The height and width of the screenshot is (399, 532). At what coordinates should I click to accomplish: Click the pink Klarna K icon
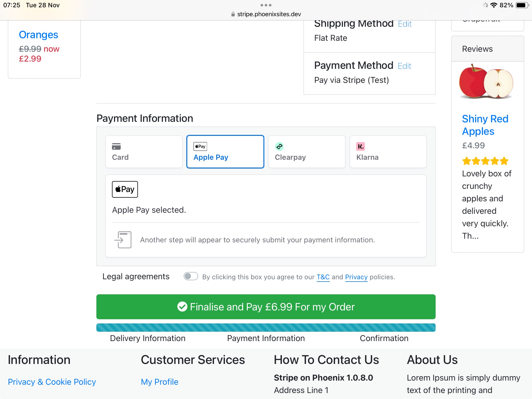[x=361, y=147]
